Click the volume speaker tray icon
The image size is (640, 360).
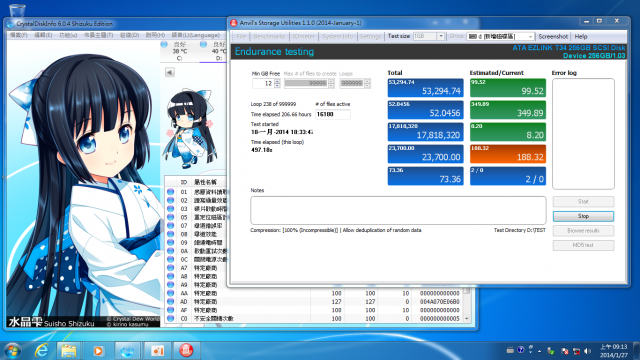pos(587,351)
